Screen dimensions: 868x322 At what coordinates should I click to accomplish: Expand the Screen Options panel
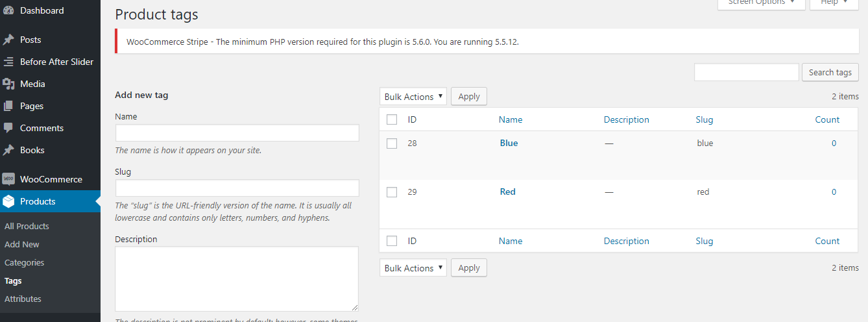point(761,3)
